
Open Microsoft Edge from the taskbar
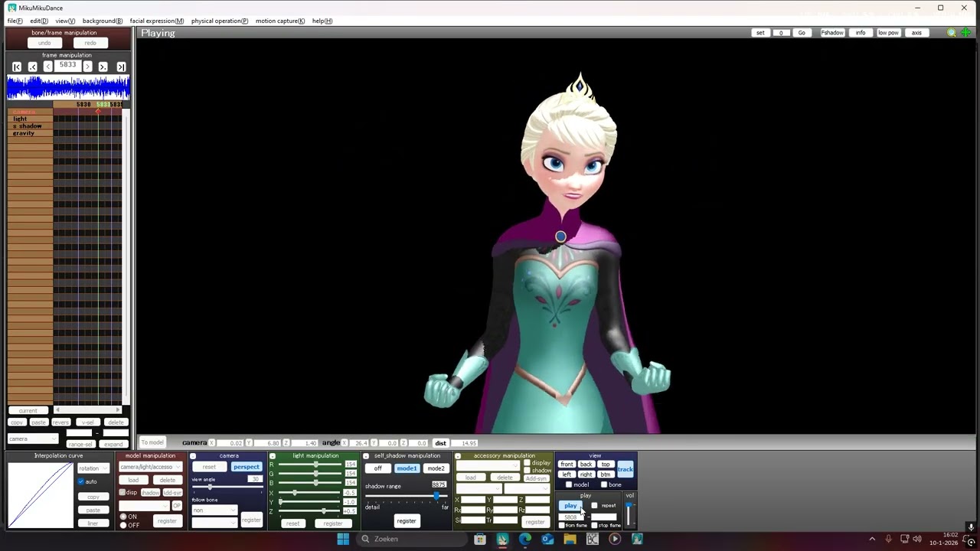(524, 539)
